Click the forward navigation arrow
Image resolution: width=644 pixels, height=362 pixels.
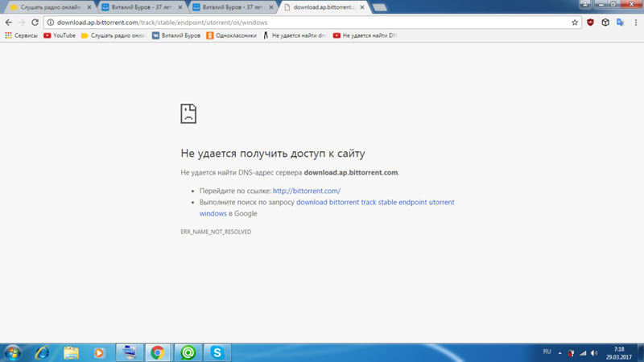(x=22, y=23)
